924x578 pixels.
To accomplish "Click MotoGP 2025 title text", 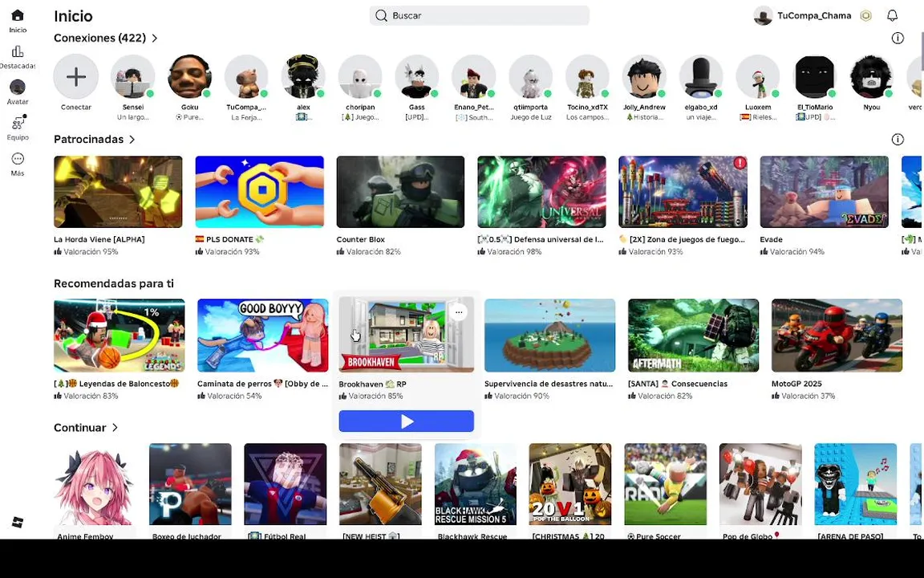I will click(x=796, y=384).
